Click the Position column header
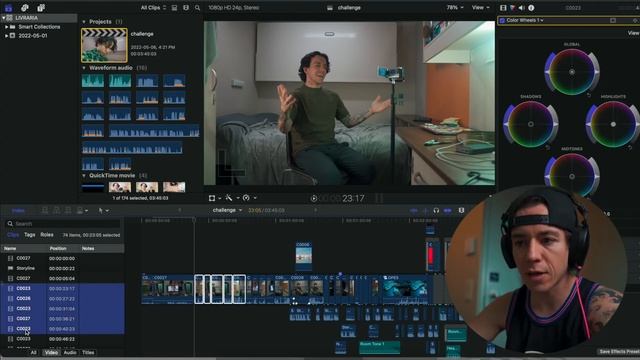Viewport: 640px width, 360px height. point(58,248)
